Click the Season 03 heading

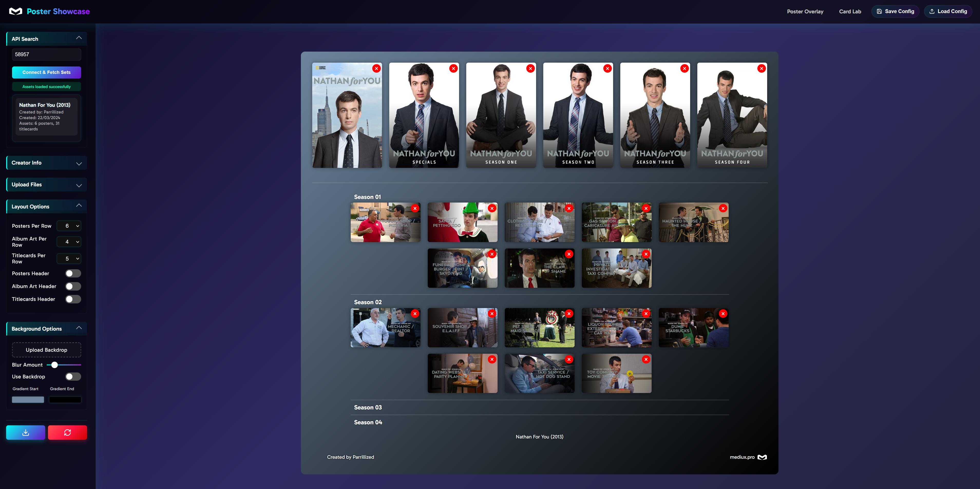368,407
